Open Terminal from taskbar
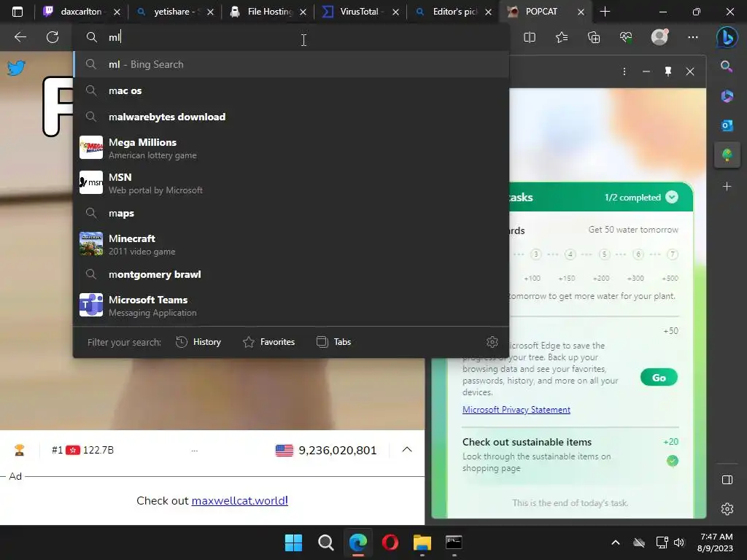 pos(454,542)
